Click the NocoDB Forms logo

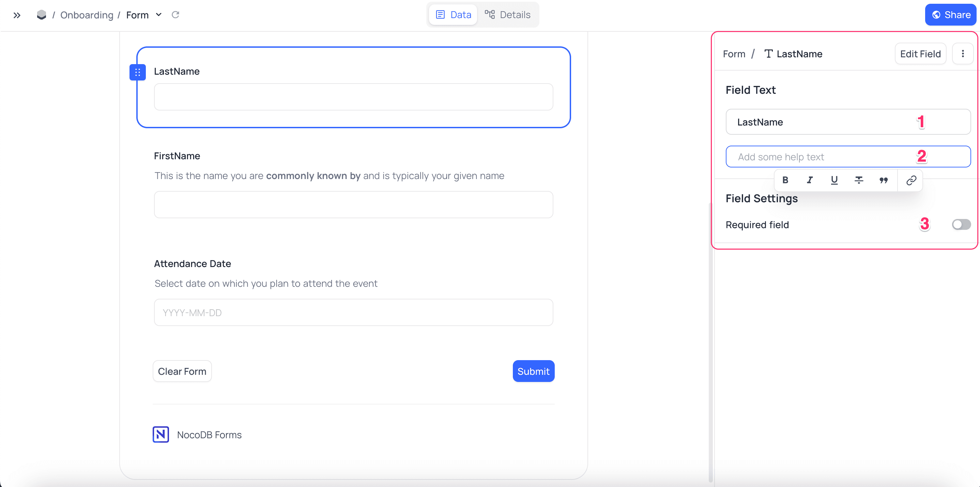(x=160, y=434)
